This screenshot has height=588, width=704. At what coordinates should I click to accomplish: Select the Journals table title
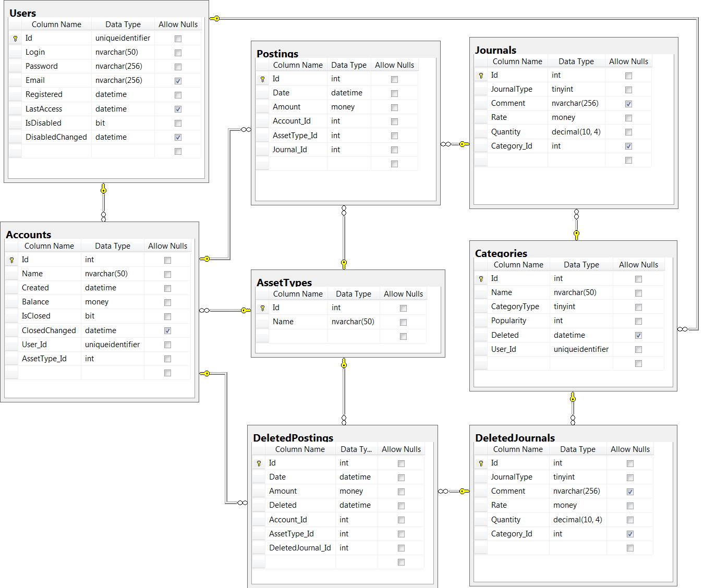495,50
